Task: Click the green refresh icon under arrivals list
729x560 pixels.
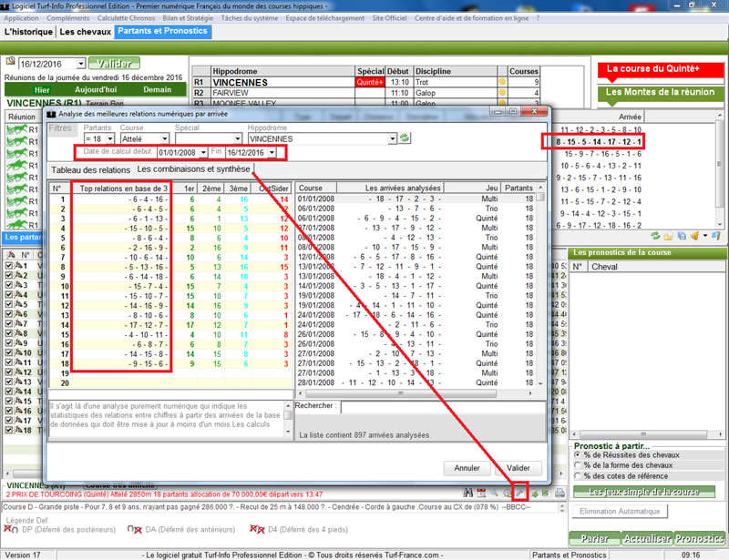Action: (654, 236)
